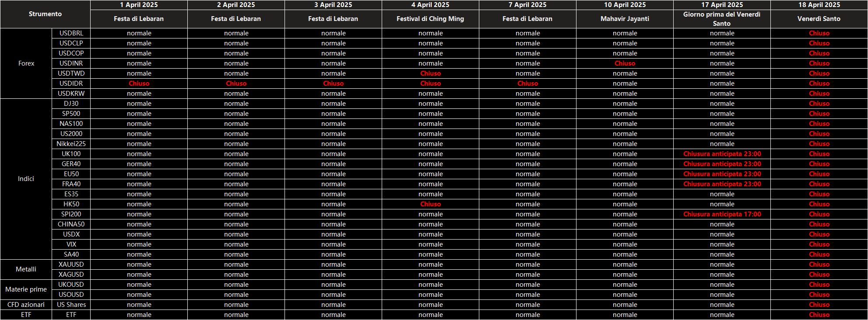Click the 18 April 2025 date header
The image size is (868, 320).
[819, 5]
